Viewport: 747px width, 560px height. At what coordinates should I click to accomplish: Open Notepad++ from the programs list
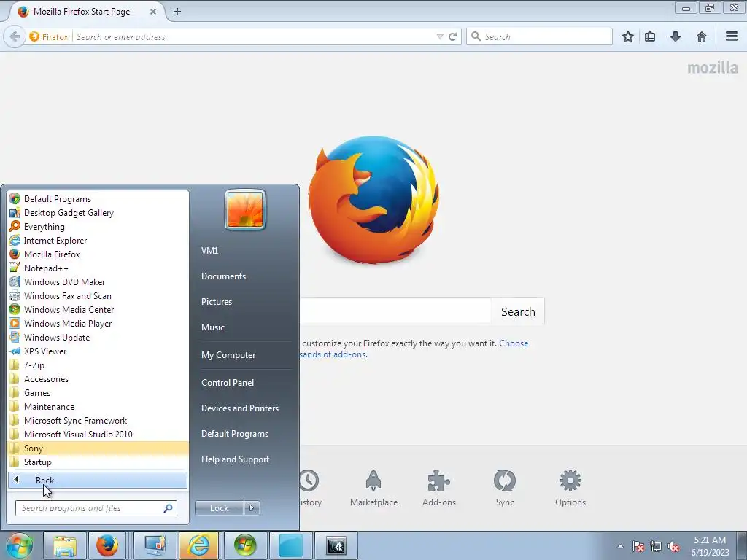98,268
